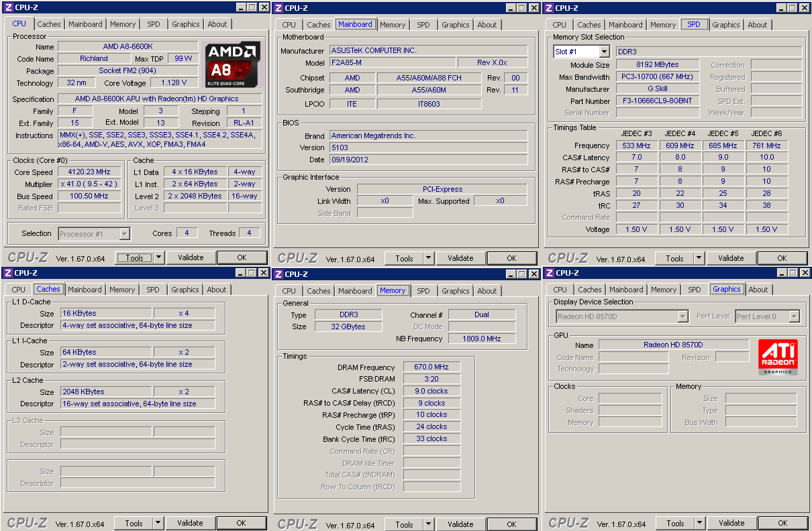Click the GPU name Radeon HD 8570D field

[x=674, y=345]
